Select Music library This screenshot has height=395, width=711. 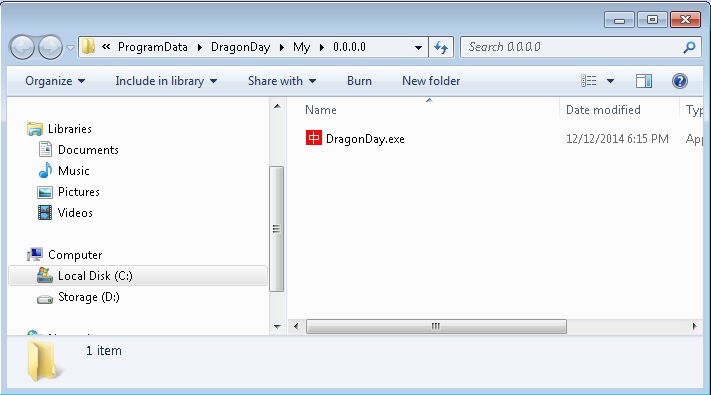[73, 171]
